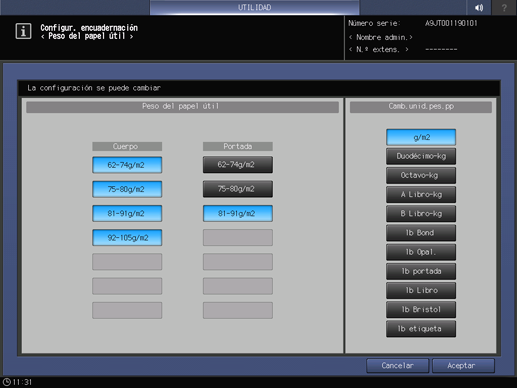Open the UTILIDAD tab
The height and width of the screenshot is (388, 517).
(254, 7)
